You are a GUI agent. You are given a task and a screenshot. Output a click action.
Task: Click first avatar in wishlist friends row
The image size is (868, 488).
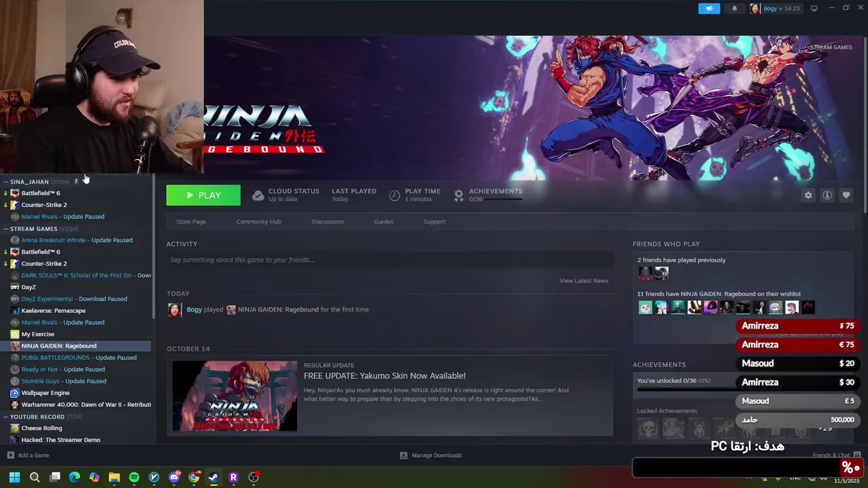pyautogui.click(x=645, y=308)
